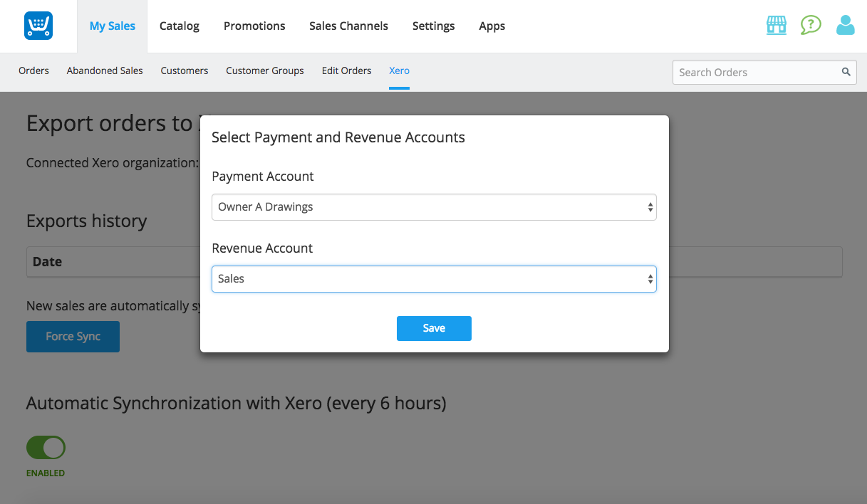Open the Settings menu
This screenshot has height=504, width=867.
pos(433,26)
